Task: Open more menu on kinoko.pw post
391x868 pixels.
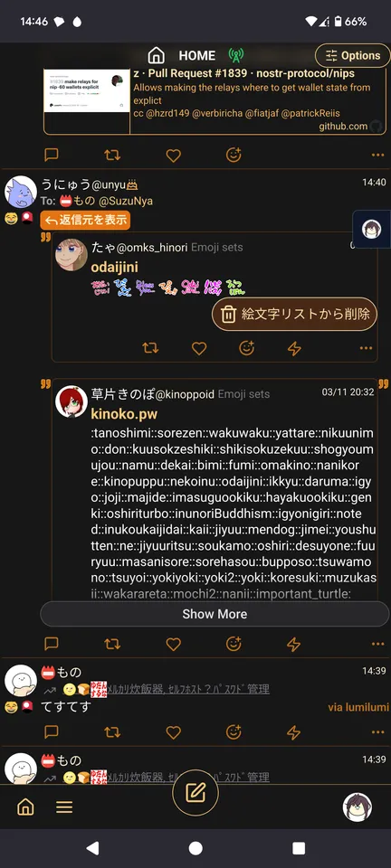Action: pos(377,644)
